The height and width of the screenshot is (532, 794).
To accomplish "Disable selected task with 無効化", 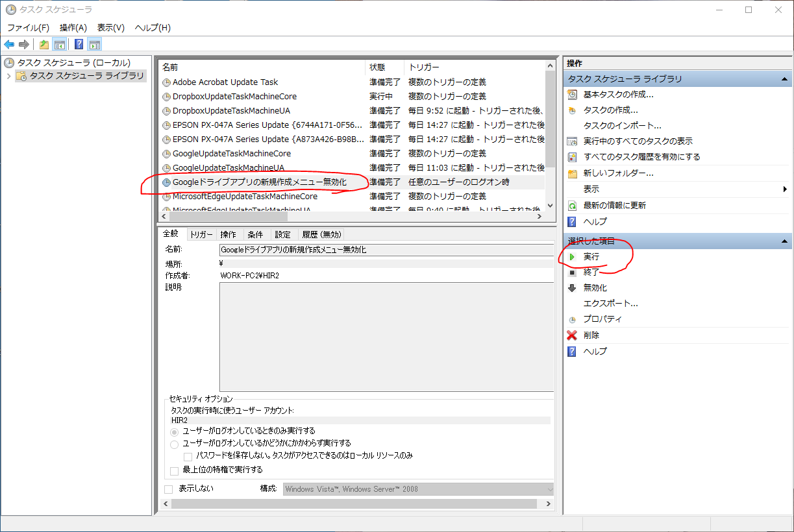I will 595,287.
